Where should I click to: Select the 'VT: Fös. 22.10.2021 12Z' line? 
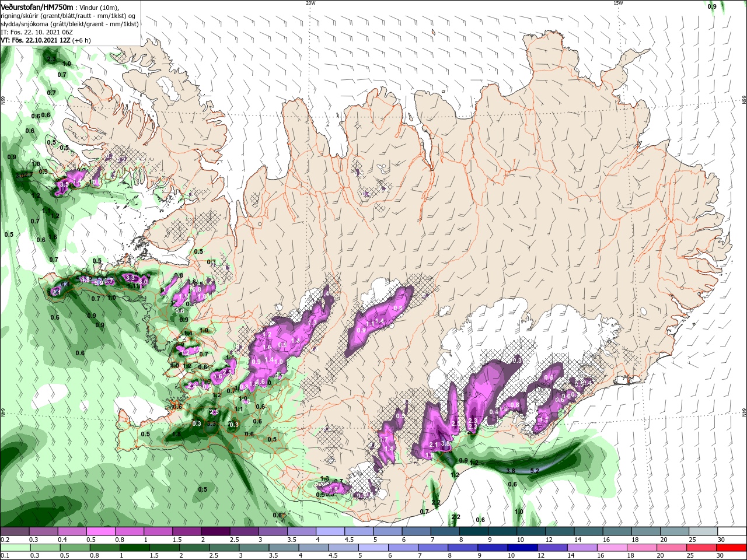36,40
